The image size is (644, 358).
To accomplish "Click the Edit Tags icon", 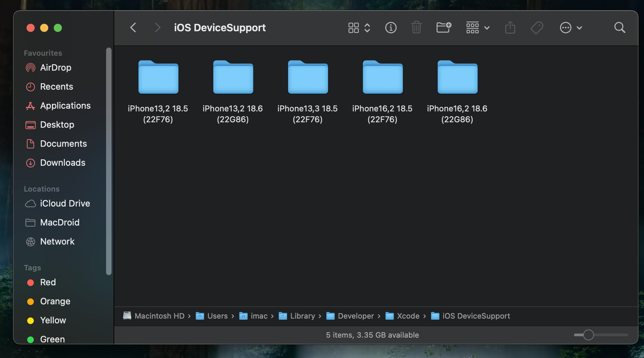I will tap(537, 28).
